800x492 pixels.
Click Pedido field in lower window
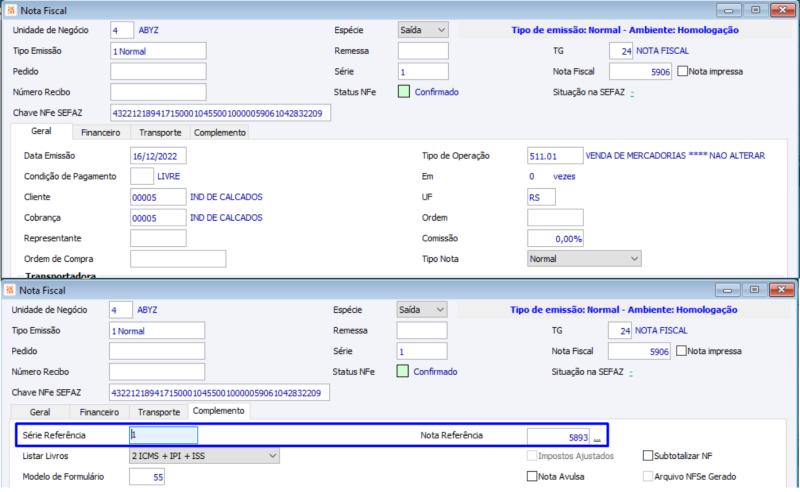tap(157, 351)
